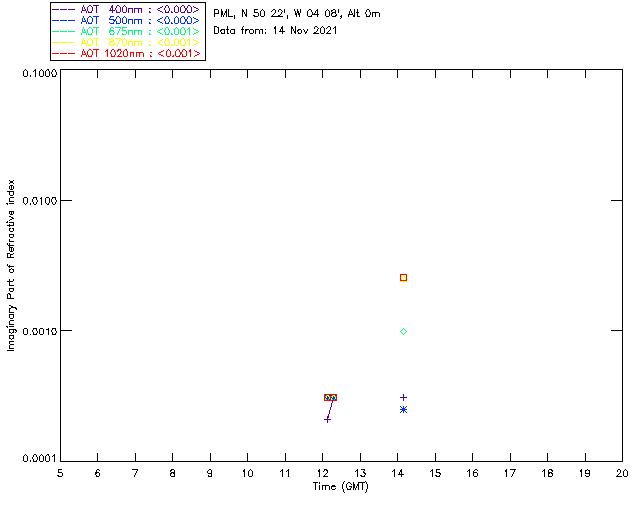Click the x-axis tick label 18
Image resolution: width=640 pixels, height=512 pixels.
(x=547, y=473)
